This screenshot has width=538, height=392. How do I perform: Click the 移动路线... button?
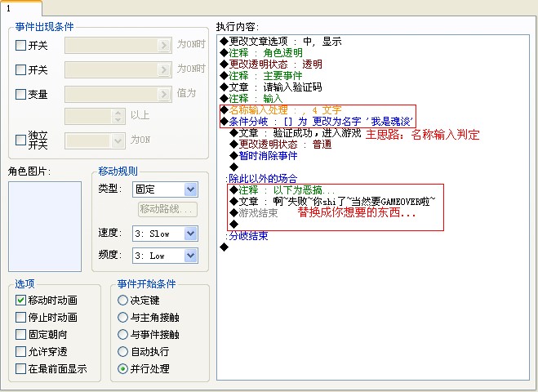[x=168, y=209]
